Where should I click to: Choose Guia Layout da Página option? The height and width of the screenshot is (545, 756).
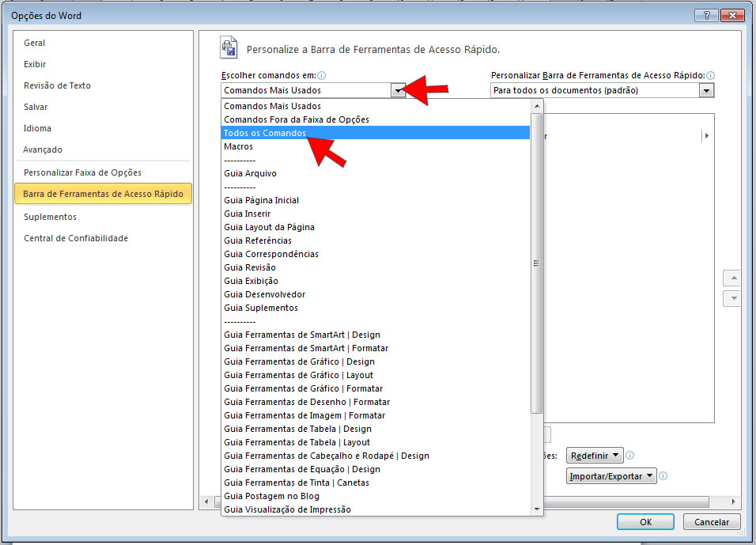[x=376, y=227]
